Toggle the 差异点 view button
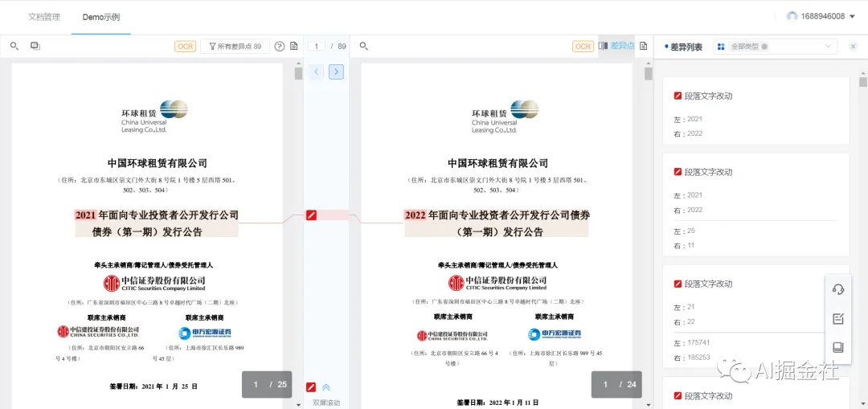 pos(616,46)
